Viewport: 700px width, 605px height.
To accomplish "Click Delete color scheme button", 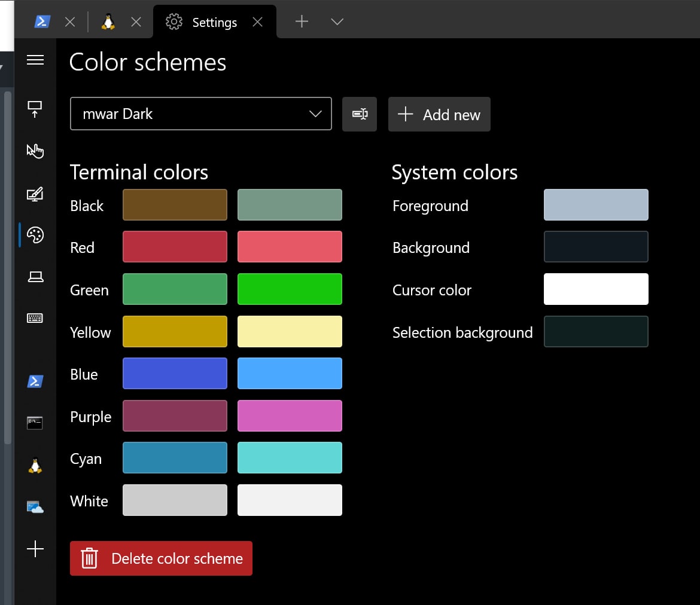I will click(x=161, y=558).
